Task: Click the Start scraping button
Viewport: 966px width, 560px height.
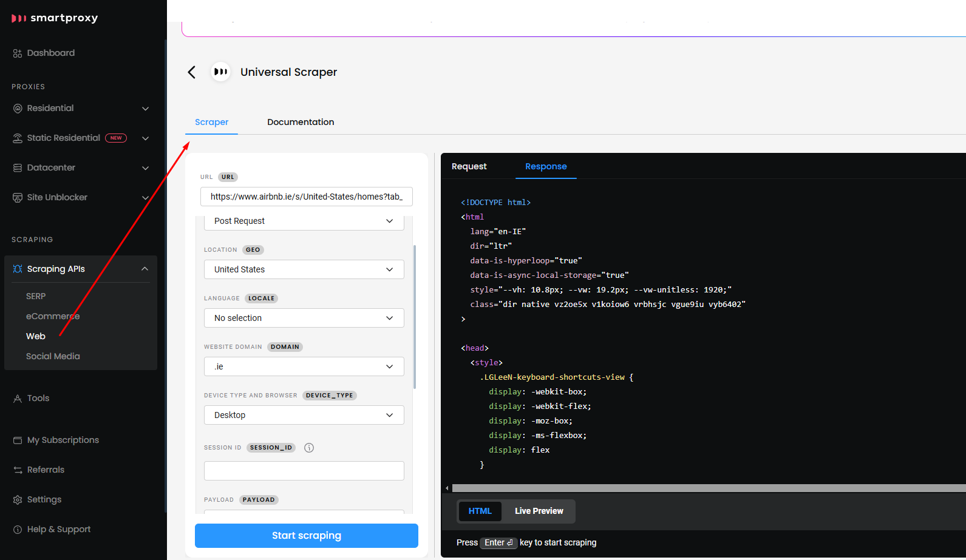Action: 307,536
